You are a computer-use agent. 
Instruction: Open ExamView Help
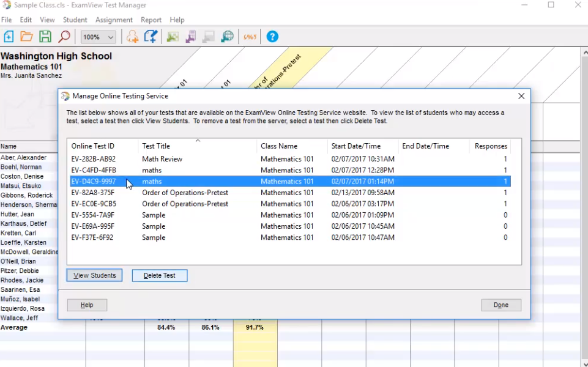pyautogui.click(x=272, y=37)
